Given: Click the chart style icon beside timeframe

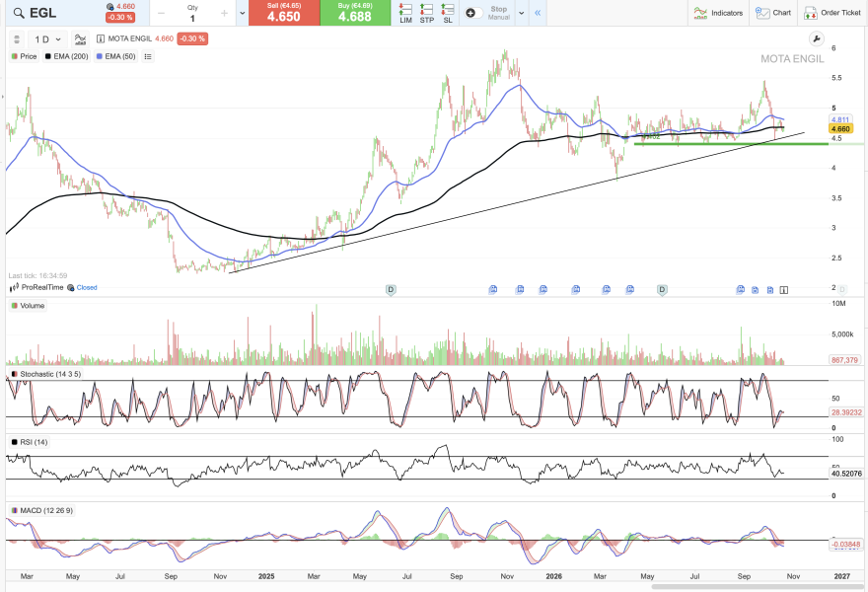Looking at the screenshot, I should point(80,39).
